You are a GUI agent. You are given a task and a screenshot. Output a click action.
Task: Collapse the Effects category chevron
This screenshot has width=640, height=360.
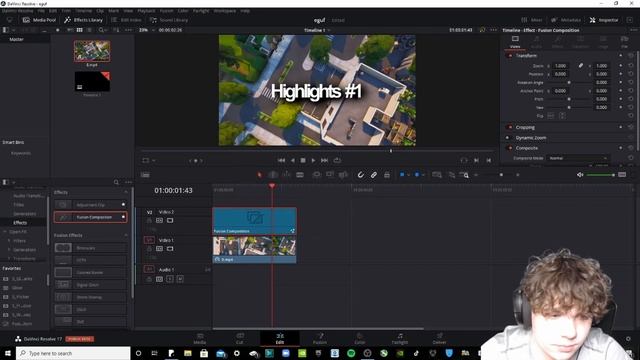[x=126, y=192]
